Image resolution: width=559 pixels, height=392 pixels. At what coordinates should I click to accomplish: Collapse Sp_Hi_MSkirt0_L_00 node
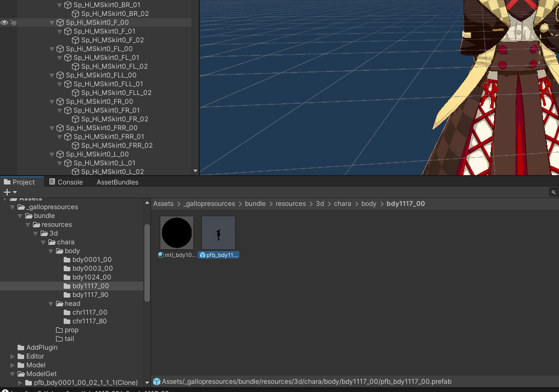(x=52, y=154)
